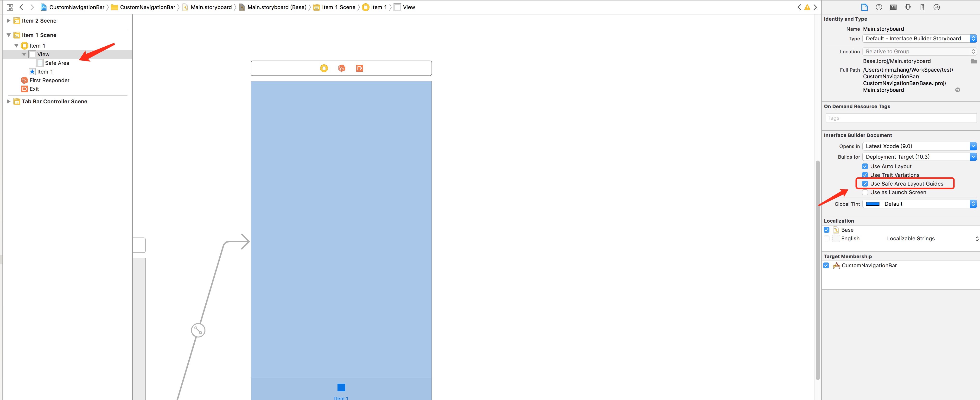Click the Item 1 tab bar label

click(341, 398)
